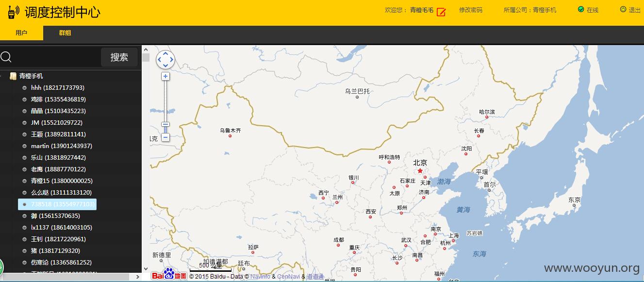Click the 乌鲁木齐 city marker

[x=230, y=136]
